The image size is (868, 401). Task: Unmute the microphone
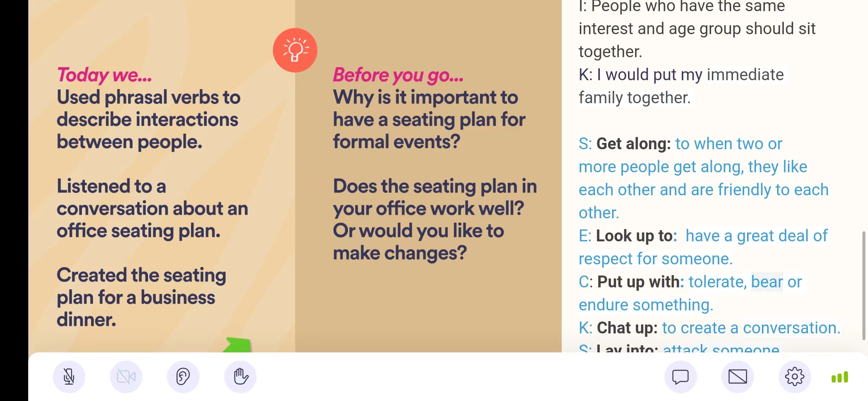(69, 377)
